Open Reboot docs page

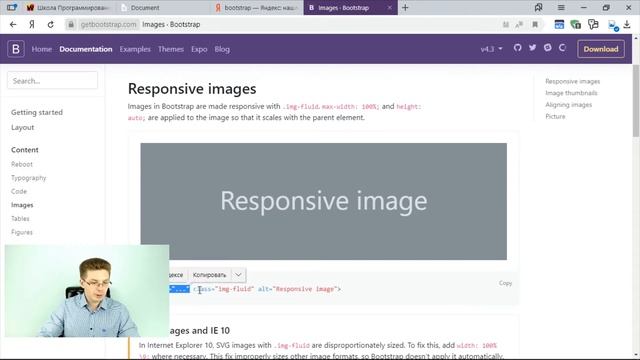22,164
